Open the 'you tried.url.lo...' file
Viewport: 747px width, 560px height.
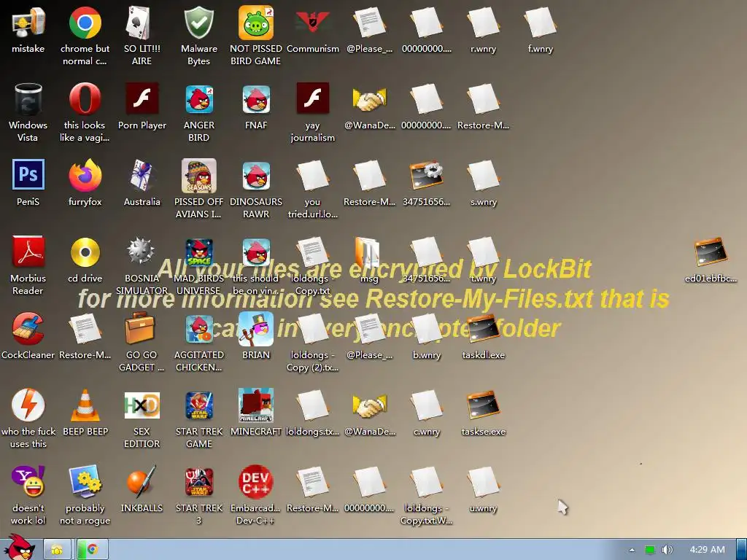coord(313,175)
